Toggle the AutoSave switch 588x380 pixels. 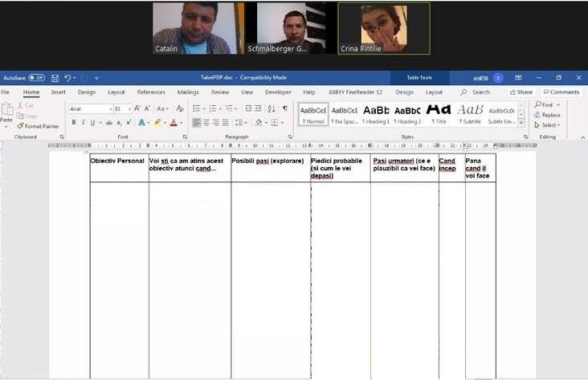(36, 78)
